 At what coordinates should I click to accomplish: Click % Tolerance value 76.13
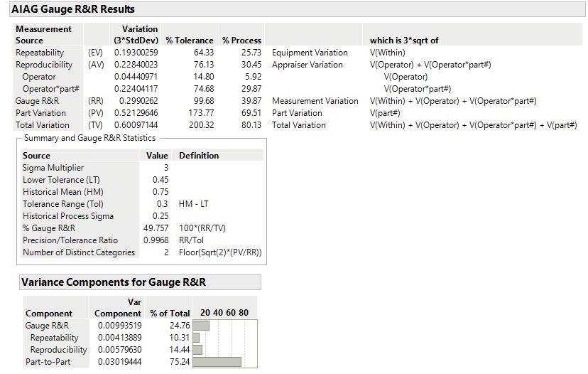(x=204, y=65)
